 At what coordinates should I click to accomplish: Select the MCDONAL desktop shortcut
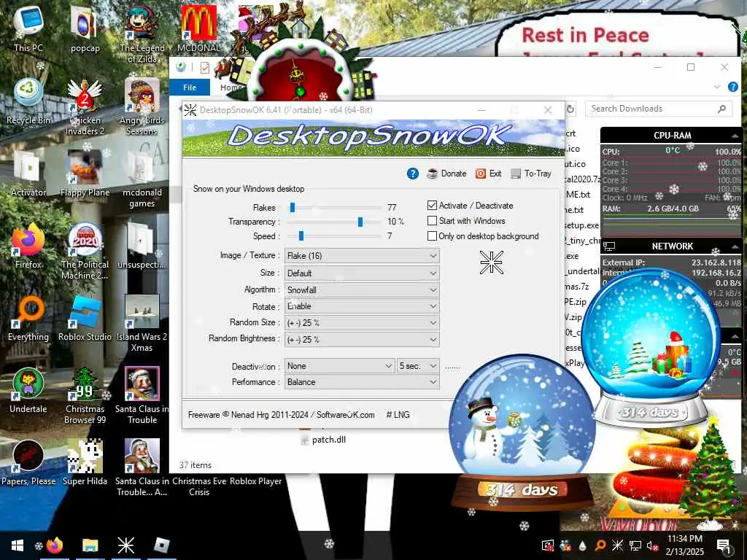point(198,28)
